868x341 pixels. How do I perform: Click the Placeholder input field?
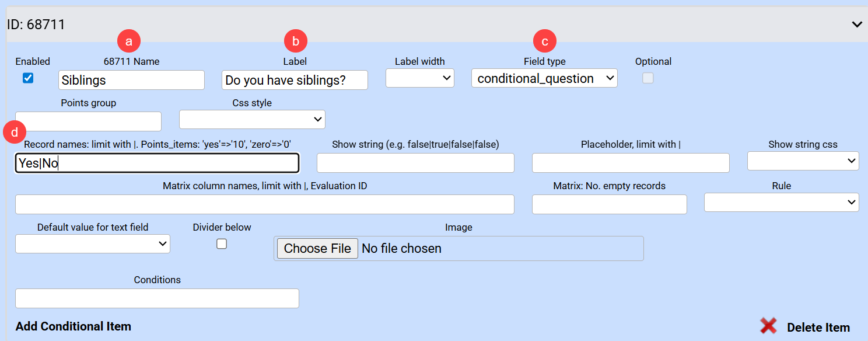point(630,163)
